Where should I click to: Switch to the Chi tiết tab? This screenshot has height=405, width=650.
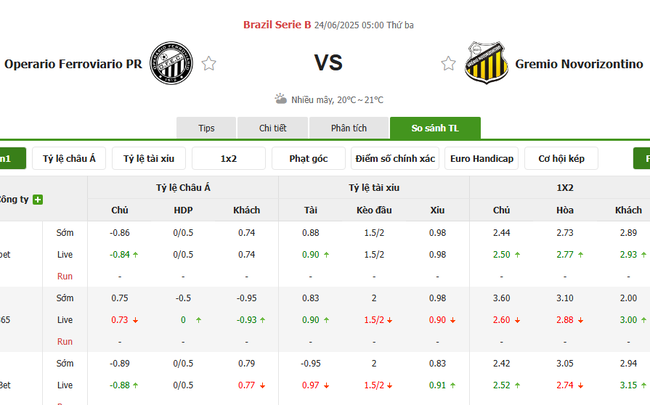point(272,128)
